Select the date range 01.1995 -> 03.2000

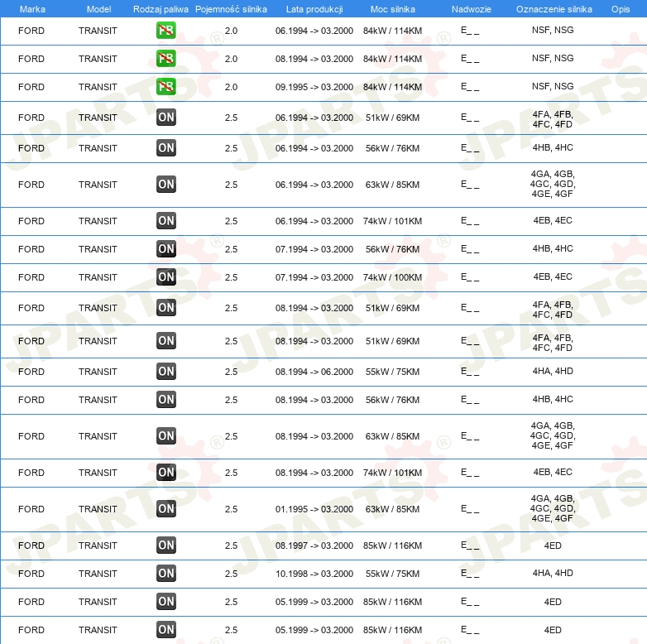(x=314, y=509)
